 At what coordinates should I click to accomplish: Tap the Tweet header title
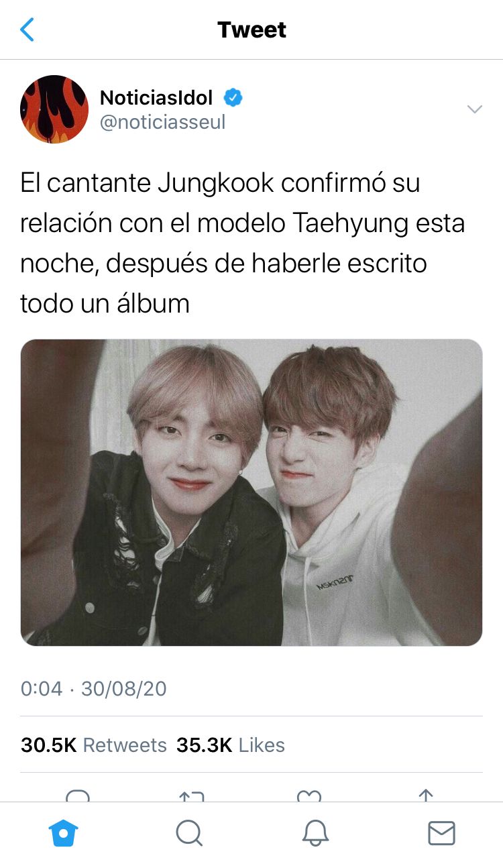(x=251, y=30)
